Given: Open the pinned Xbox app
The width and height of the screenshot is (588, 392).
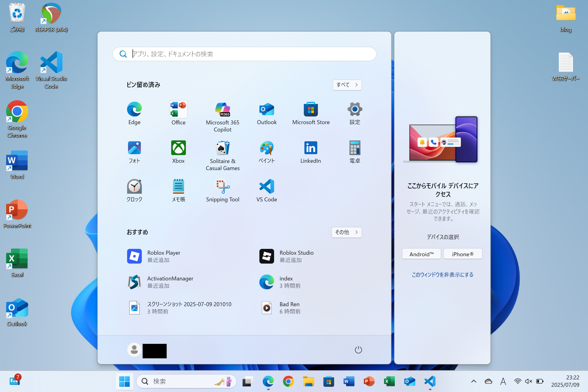Looking at the screenshot, I should (178, 152).
